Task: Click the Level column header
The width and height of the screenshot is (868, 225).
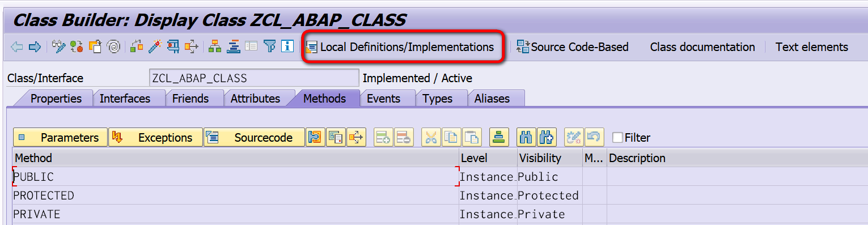Action: (488, 158)
